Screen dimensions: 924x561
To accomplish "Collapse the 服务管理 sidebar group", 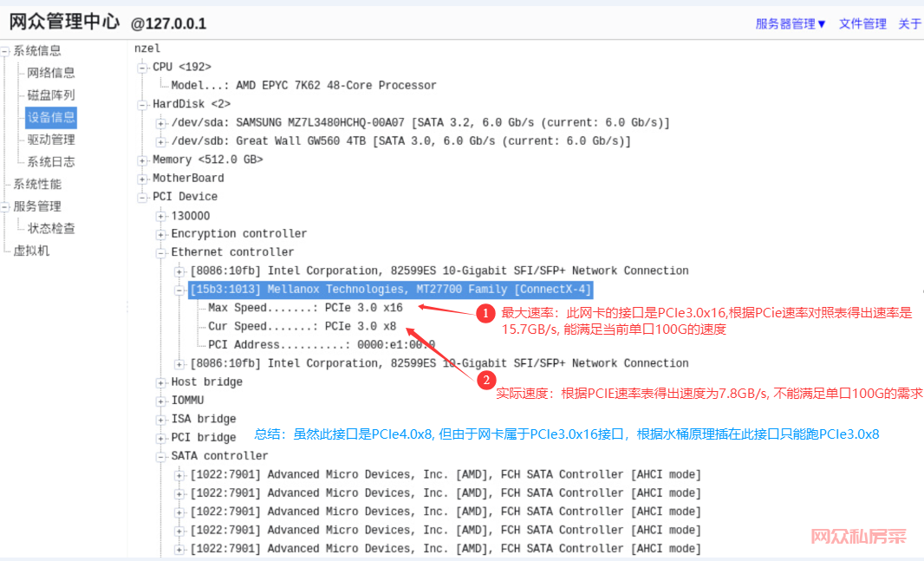I will [5, 206].
